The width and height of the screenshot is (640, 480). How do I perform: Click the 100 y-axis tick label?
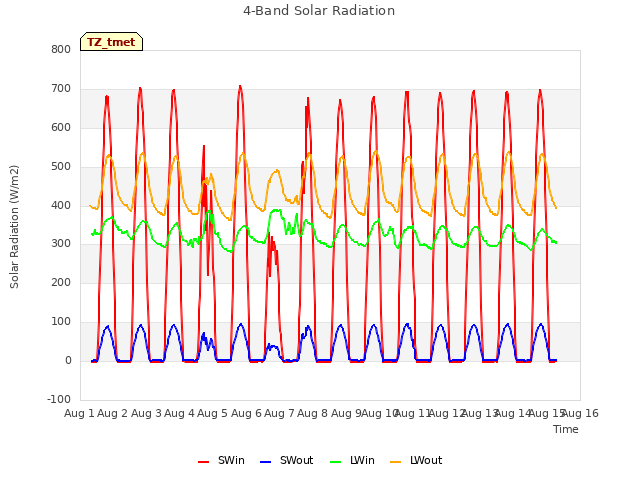[x=61, y=322]
